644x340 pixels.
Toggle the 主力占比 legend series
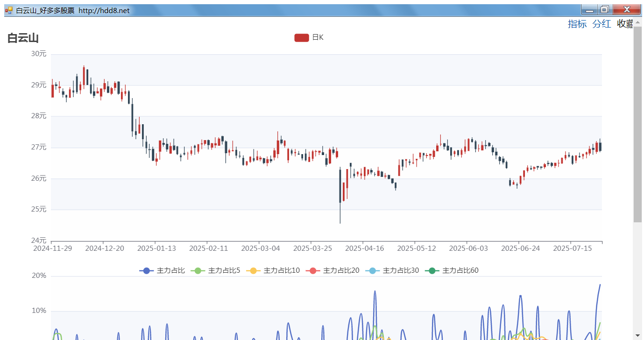[x=162, y=270]
